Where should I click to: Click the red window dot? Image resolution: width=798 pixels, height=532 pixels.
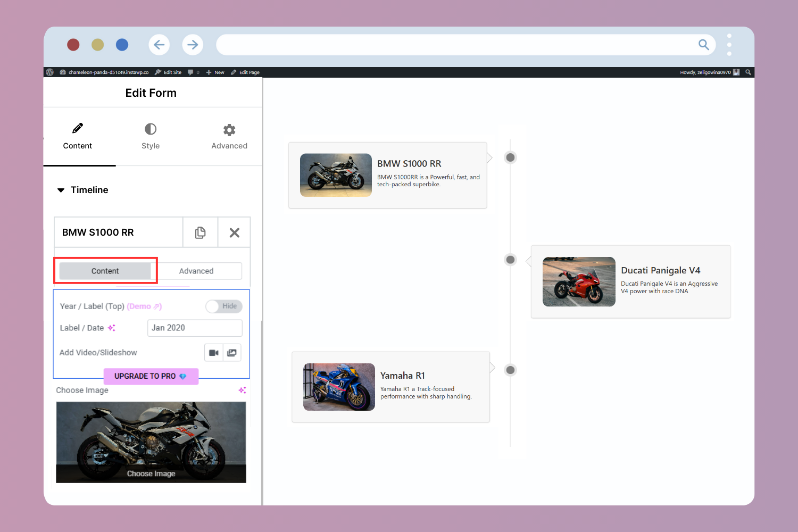pyautogui.click(x=73, y=45)
